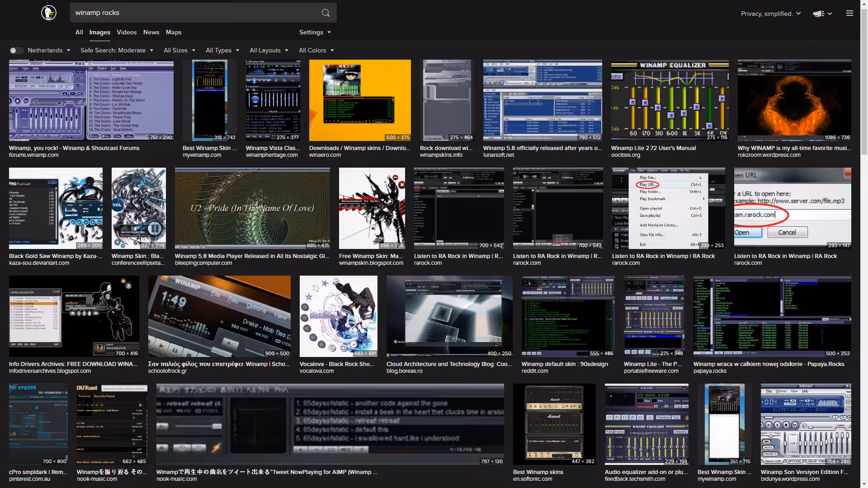This screenshot has width=868, height=488.
Task: Switch to the Videos tab
Action: [x=127, y=32]
